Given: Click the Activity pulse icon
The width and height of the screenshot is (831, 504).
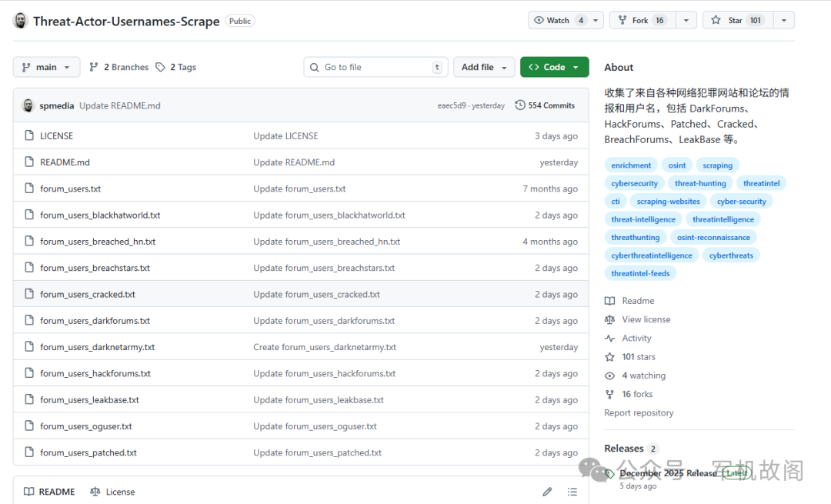Looking at the screenshot, I should pos(609,339).
